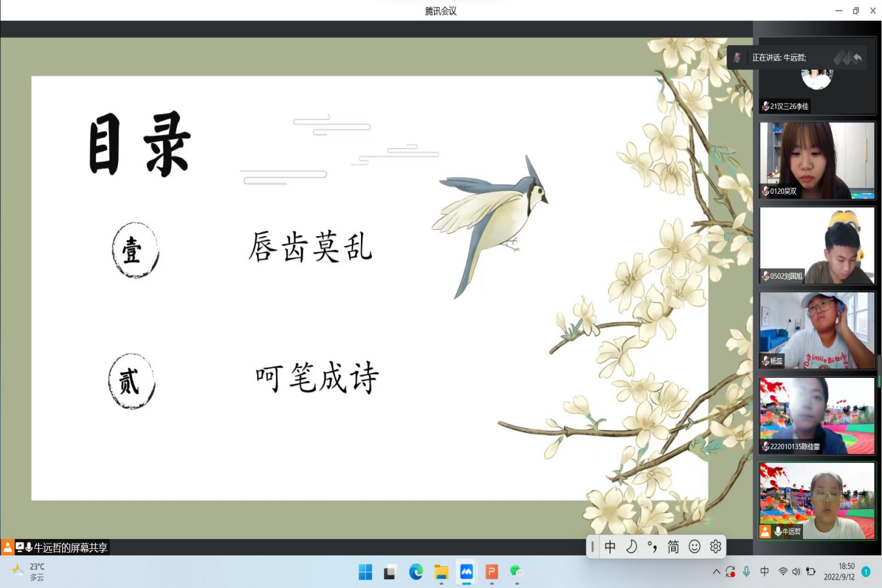This screenshot has width=882, height=588.
Task: Open the weather widget showing 23°C
Action: pyautogui.click(x=29, y=572)
